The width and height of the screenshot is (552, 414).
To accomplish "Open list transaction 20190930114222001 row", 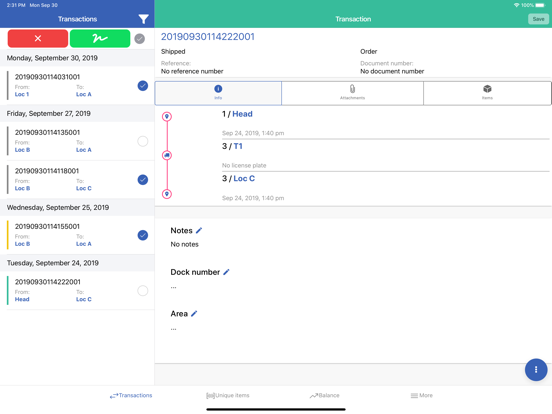I will (x=77, y=291).
